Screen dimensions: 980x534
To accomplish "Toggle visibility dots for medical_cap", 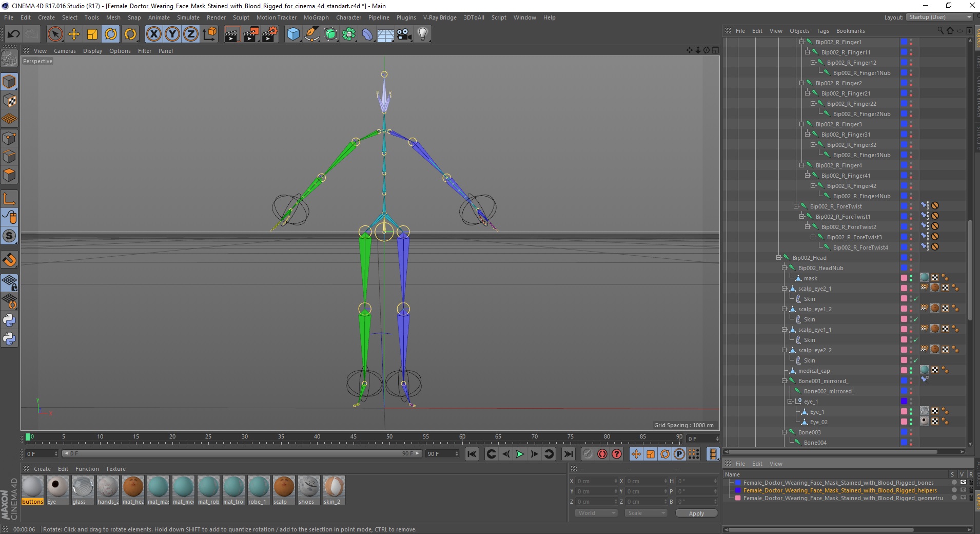I will pos(911,371).
